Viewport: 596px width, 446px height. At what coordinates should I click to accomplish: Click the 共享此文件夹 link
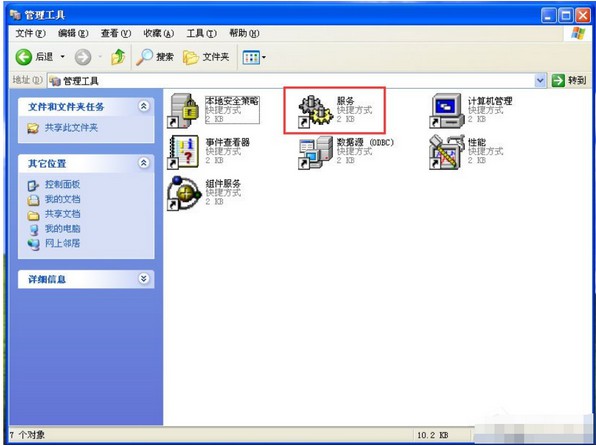point(71,128)
